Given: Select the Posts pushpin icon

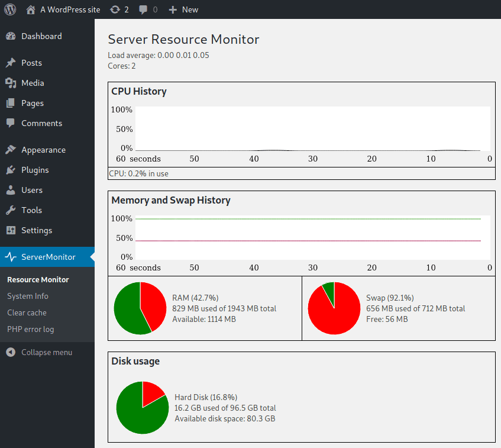Looking at the screenshot, I should pyautogui.click(x=11, y=63).
